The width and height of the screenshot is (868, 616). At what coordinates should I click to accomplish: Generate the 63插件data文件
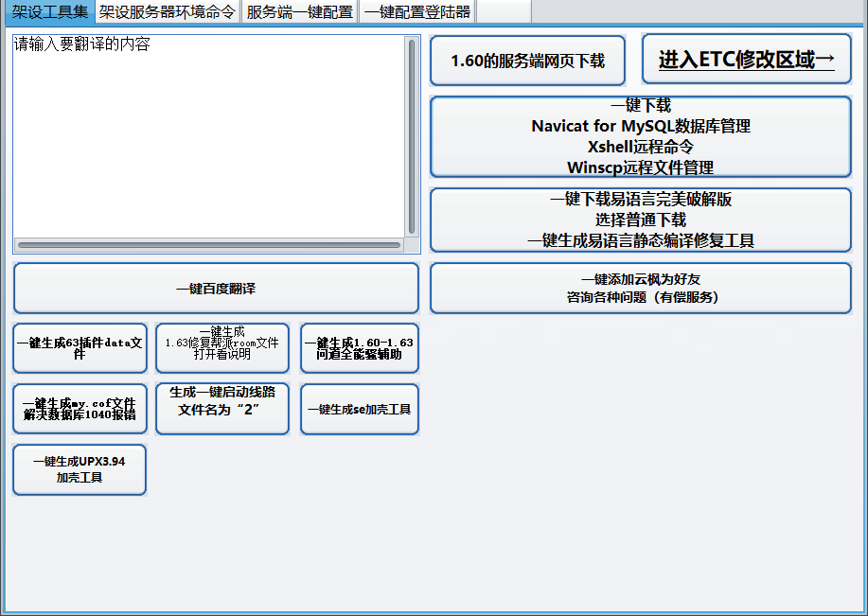point(80,348)
